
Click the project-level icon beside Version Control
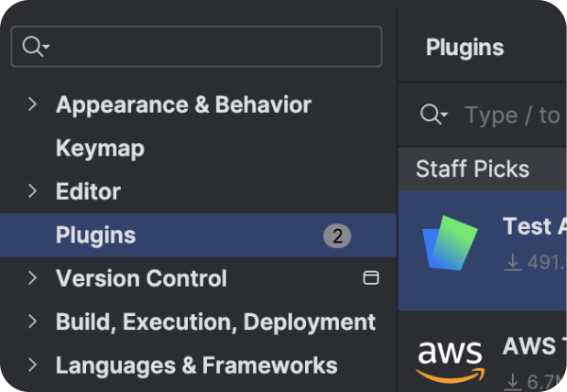371,278
